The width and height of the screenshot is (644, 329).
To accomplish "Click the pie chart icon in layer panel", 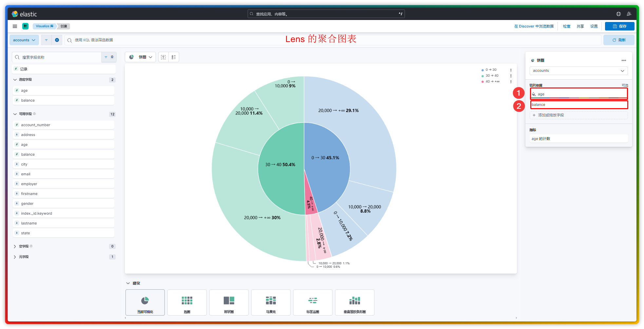I will click(533, 60).
